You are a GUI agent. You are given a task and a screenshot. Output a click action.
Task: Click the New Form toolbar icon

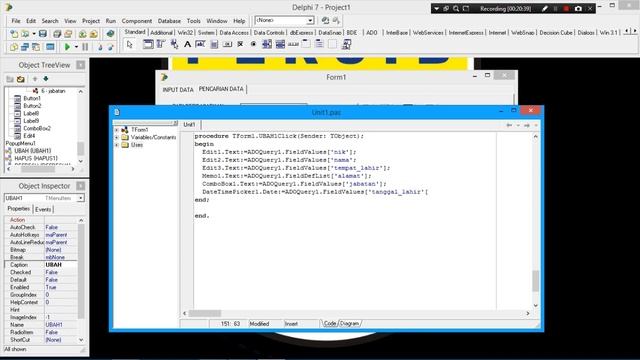coord(50,47)
